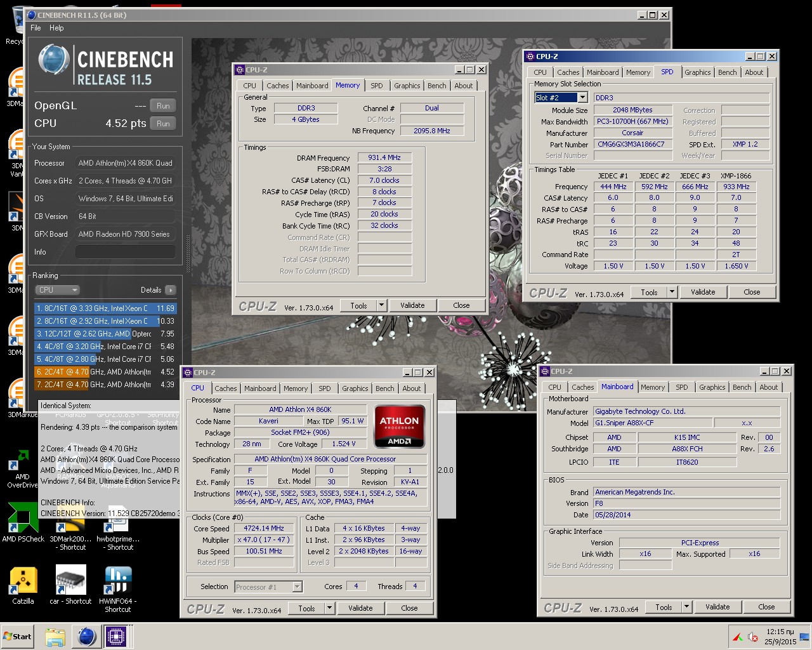The image size is (812, 650).
Task: Click Validate in Memory window
Action: 412,305
